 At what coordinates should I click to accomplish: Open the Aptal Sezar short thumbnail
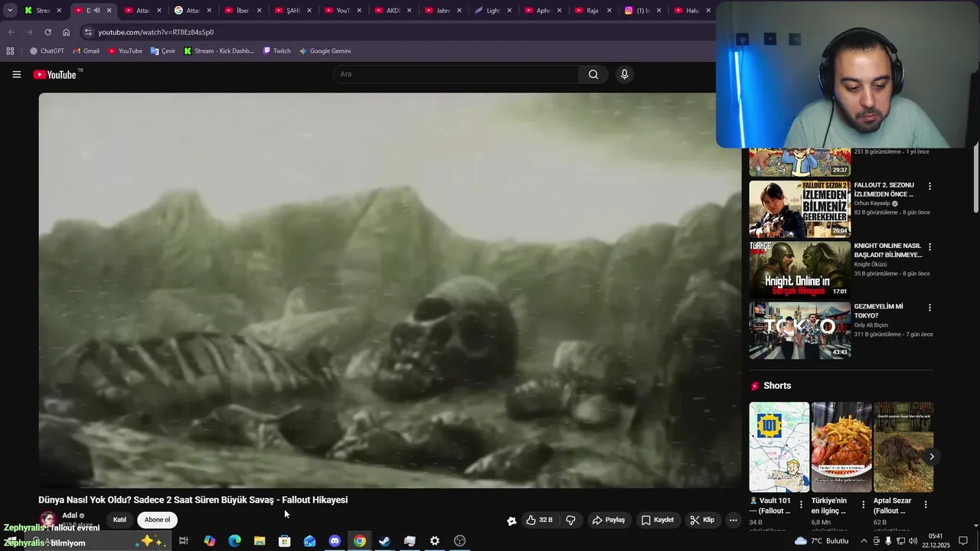click(903, 447)
